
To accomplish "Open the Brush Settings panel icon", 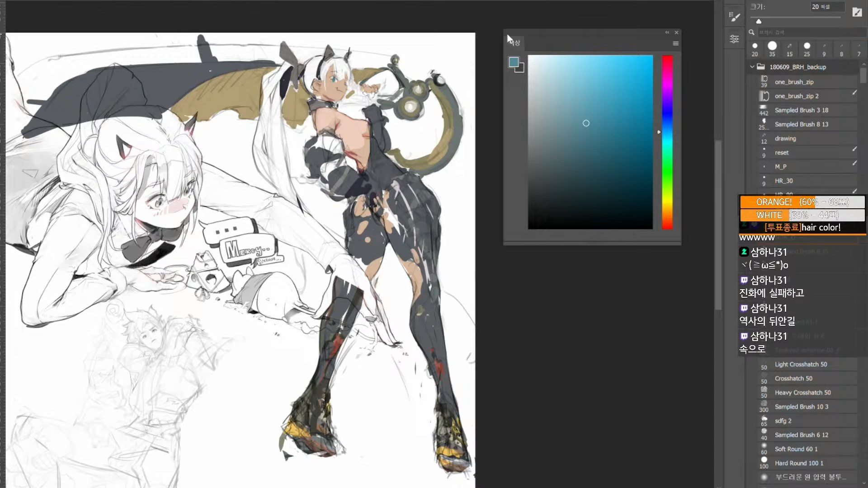I will click(x=735, y=17).
